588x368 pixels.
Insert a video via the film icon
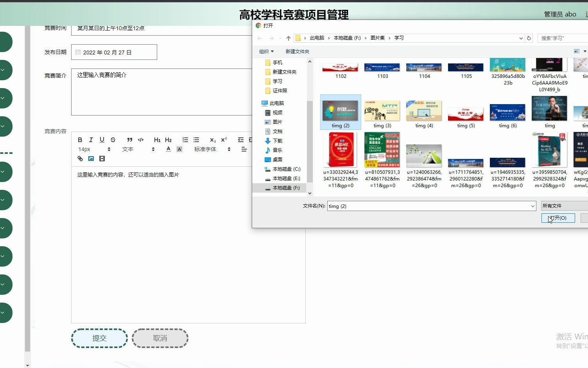click(x=102, y=159)
